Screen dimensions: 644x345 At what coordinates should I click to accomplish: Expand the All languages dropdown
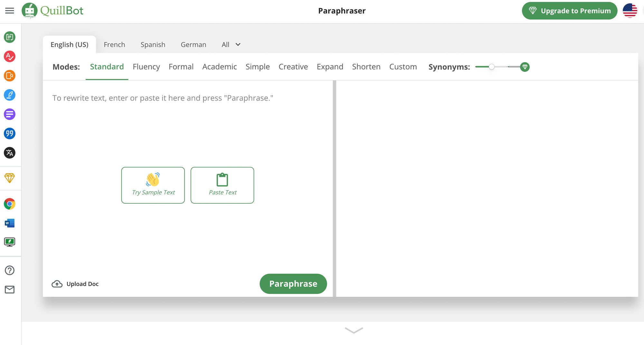pyautogui.click(x=231, y=44)
